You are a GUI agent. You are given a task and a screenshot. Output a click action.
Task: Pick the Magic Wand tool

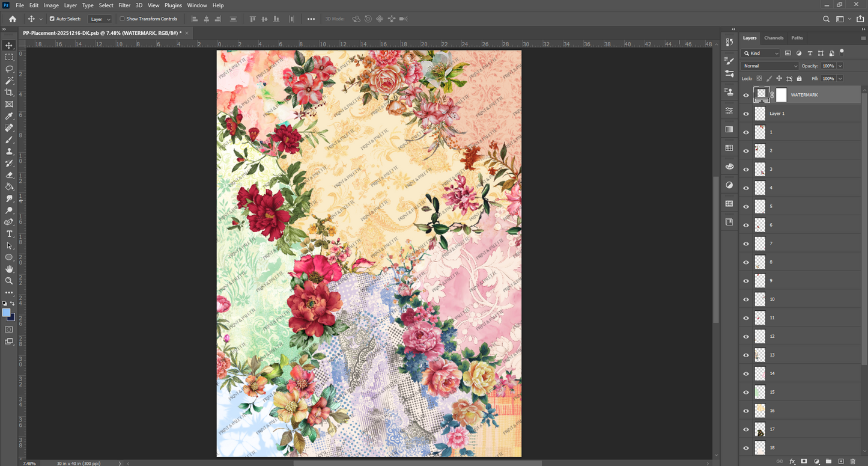9,81
